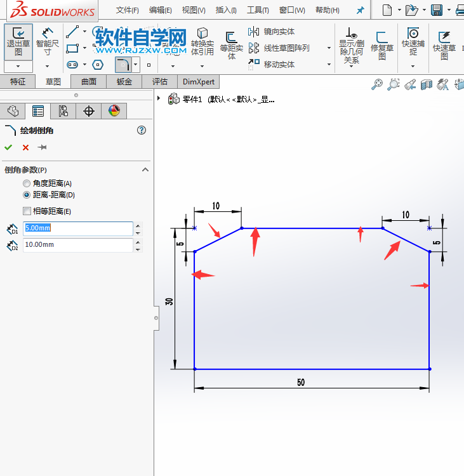Click Linear Sketch Pattern (线性草图阵列)
464x476 pixels.
click(x=279, y=48)
